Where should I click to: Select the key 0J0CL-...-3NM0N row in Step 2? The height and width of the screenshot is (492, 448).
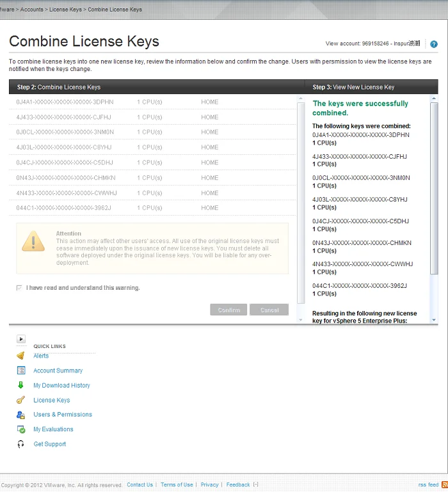click(x=152, y=132)
